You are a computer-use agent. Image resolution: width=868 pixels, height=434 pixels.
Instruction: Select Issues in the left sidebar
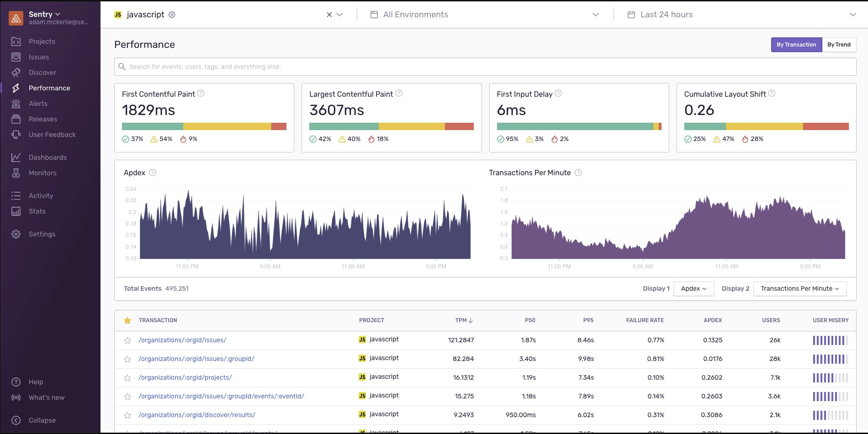click(x=38, y=57)
